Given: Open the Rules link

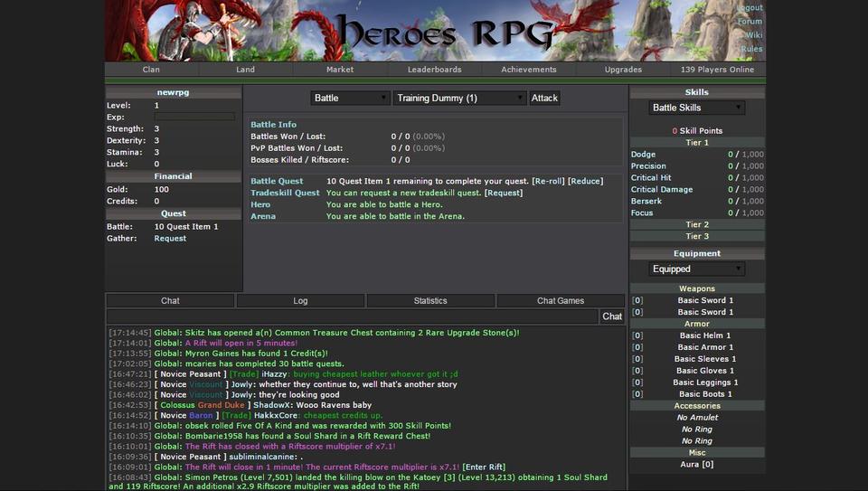Looking at the screenshot, I should tap(751, 49).
